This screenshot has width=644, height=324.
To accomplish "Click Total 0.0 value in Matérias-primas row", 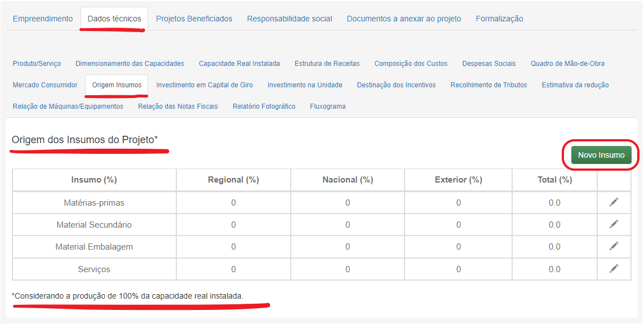I will [554, 202].
